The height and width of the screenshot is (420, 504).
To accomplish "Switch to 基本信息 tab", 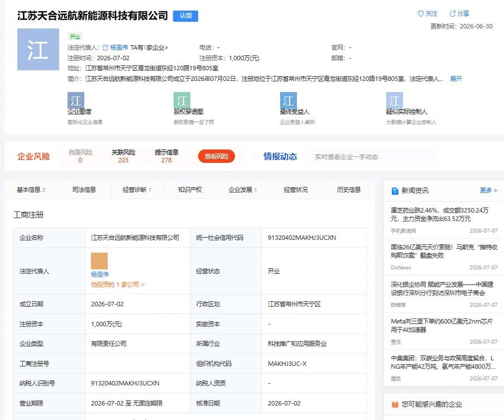I will point(31,190).
